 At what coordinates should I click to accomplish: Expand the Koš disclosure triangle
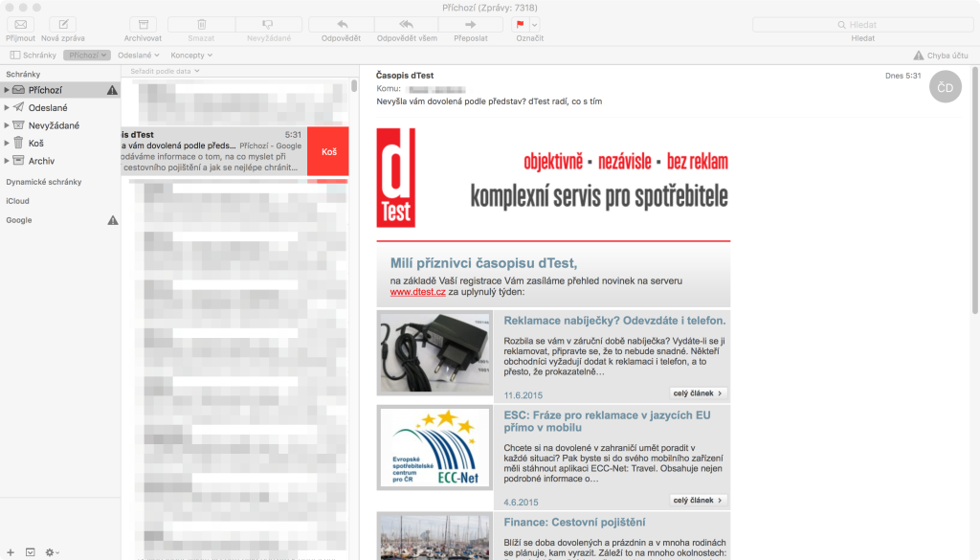point(7,144)
